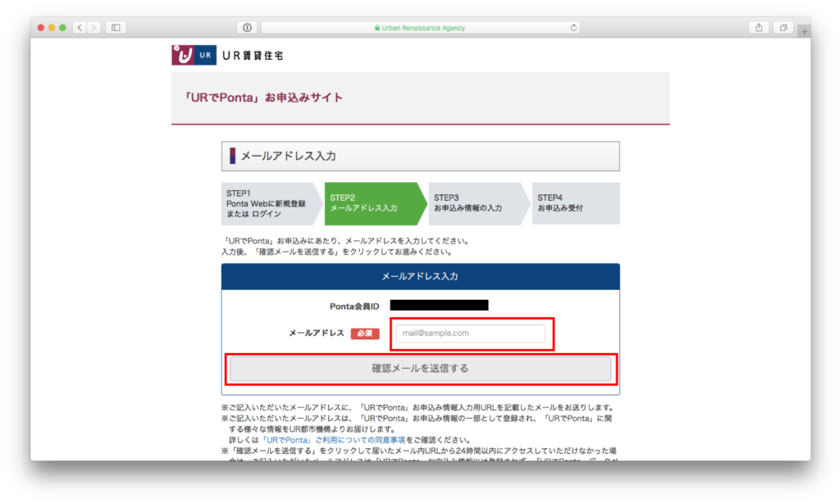This screenshot has height=504, width=840.
Task: Open the 「URでPonta」ご利用についての同意事項 link
Action: tap(333, 440)
